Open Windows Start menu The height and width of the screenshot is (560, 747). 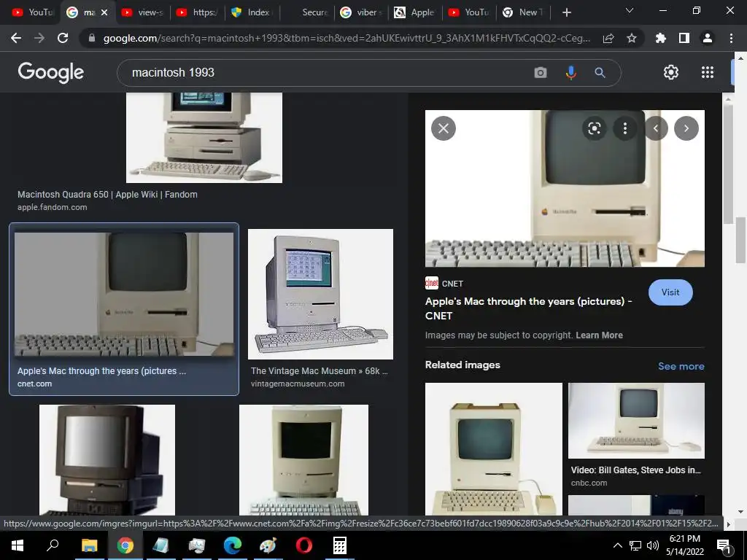18,545
